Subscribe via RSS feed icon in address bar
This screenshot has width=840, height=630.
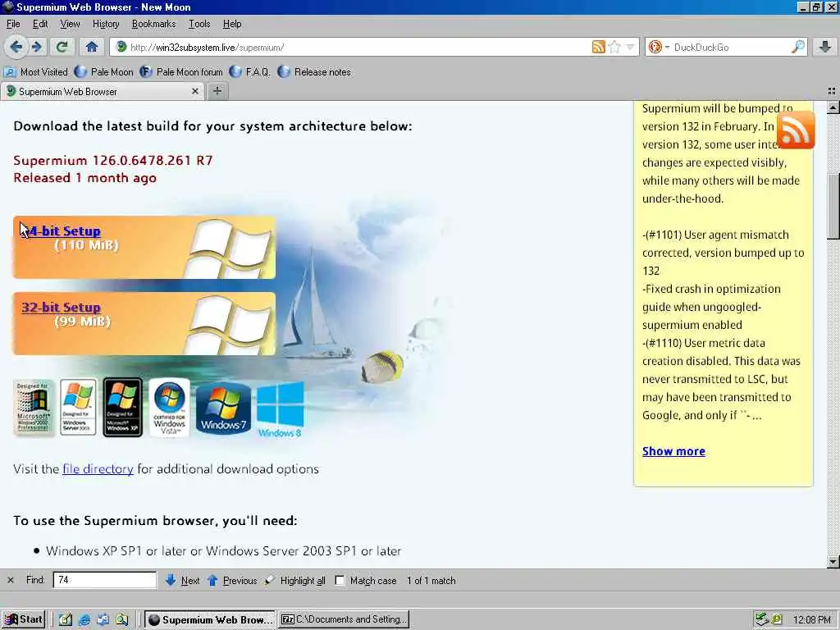coord(598,47)
